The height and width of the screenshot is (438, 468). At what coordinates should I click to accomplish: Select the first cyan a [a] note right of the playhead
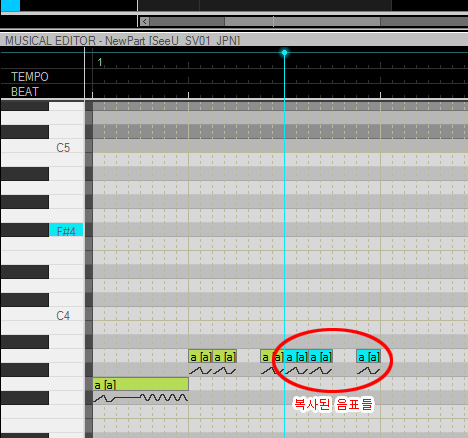[x=296, y=356]
